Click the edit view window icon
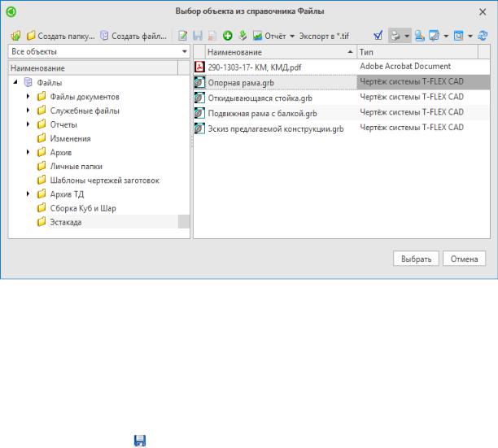This screenshot has height=448, width=498. tap(434, 36)
